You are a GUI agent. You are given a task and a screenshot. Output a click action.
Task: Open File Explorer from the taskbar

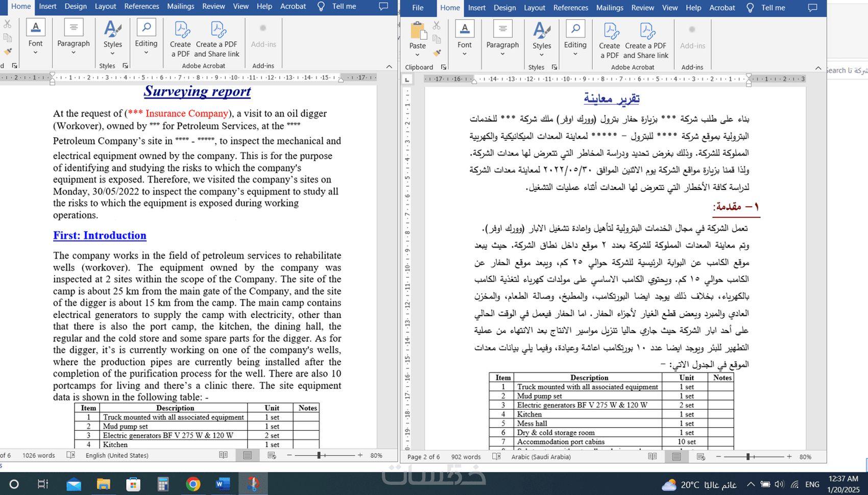point(104,484)
